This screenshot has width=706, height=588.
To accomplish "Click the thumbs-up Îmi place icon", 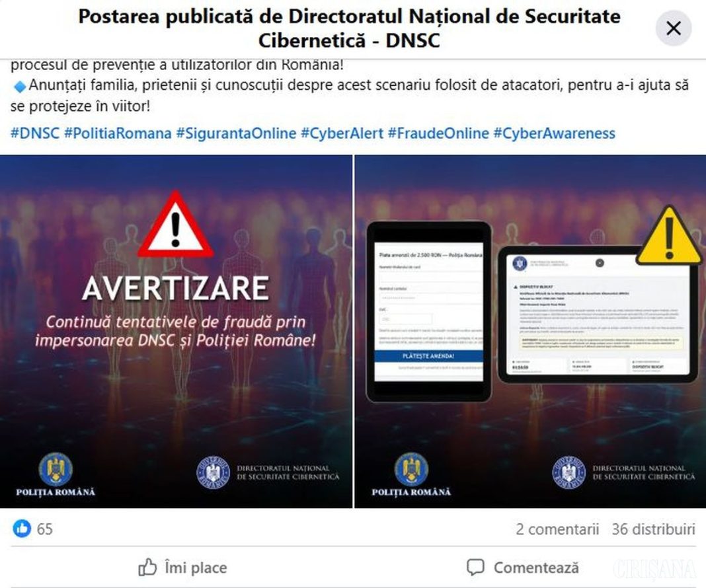I will click(147, 568).
